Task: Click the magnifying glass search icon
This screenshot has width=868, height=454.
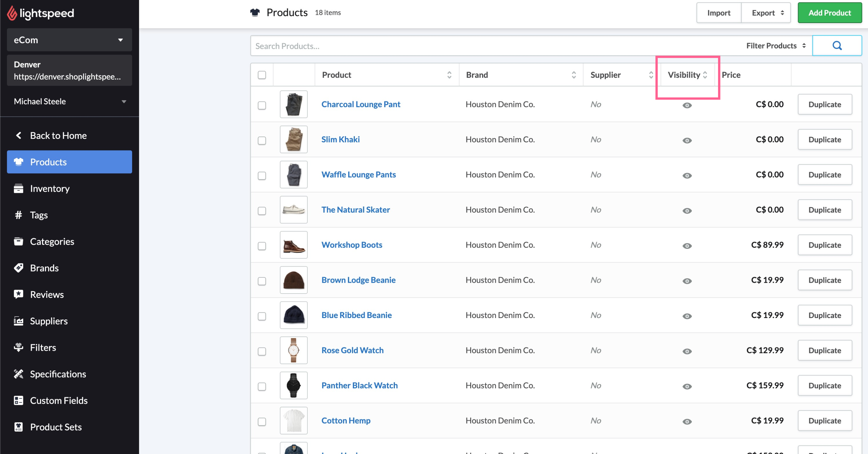Action: (x=837, y=46)
